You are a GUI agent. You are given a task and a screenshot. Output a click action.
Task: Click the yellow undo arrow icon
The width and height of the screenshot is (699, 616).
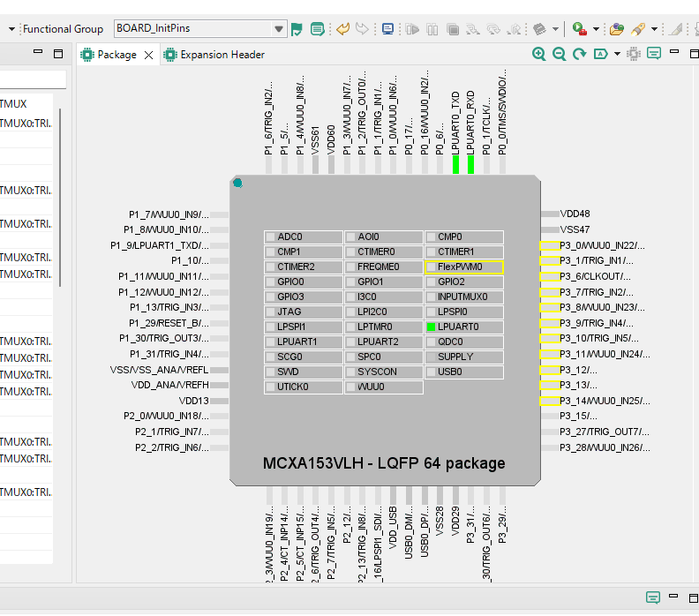343,29
